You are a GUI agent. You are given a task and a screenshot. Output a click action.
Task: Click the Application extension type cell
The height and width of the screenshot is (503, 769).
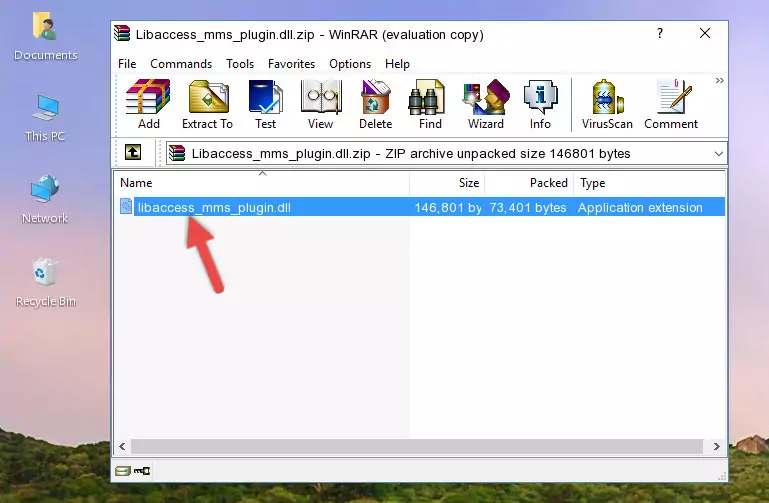640,207
